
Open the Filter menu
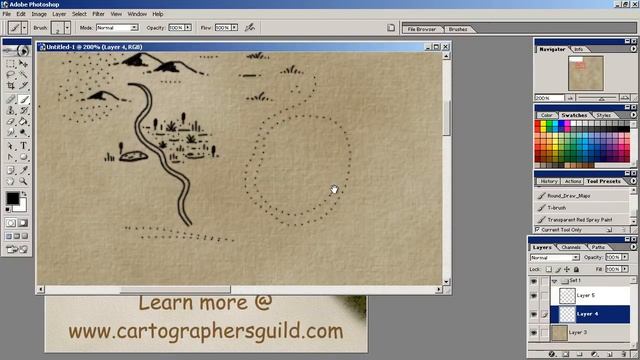pyautogui.click(x=98, y=14)
